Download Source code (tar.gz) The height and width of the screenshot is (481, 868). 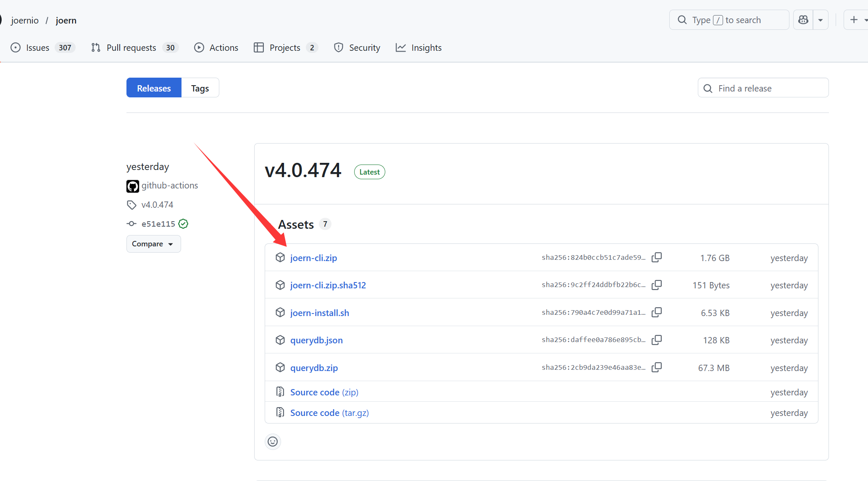329,413
